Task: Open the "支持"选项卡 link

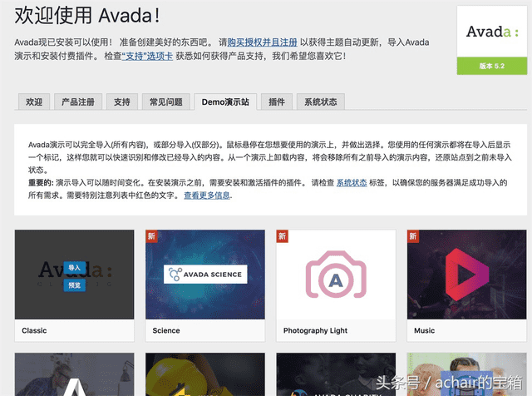Action: click(x=147, y=56)
